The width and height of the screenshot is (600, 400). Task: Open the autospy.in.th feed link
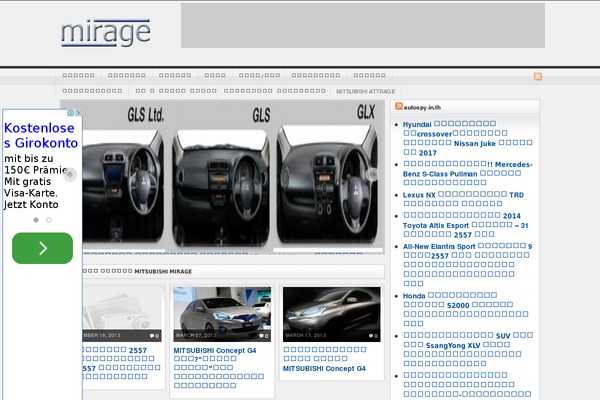click(x=422, y=108)
